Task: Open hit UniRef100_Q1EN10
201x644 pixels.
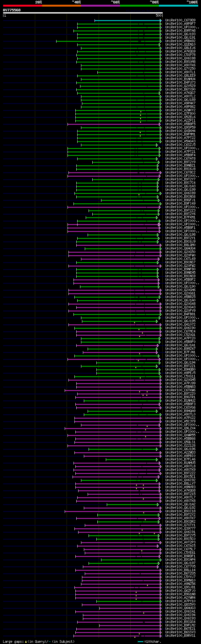Action: [x=180, y=45]
